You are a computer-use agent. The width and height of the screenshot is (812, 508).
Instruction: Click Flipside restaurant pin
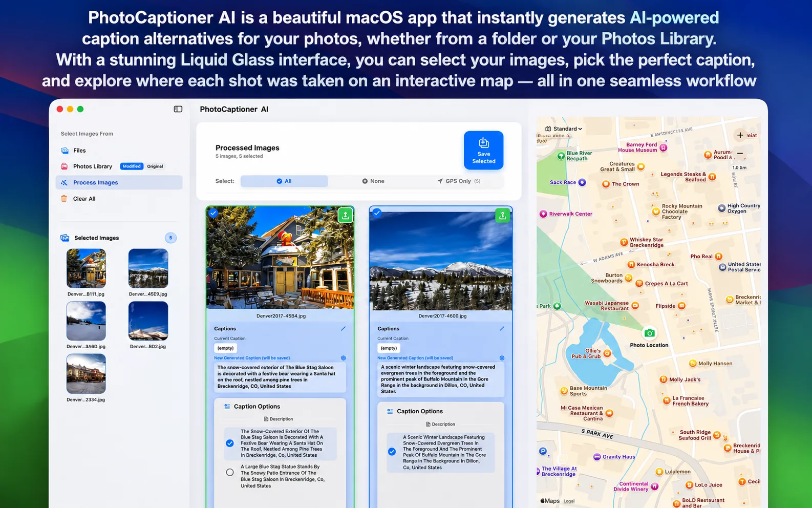click(681, 306)
